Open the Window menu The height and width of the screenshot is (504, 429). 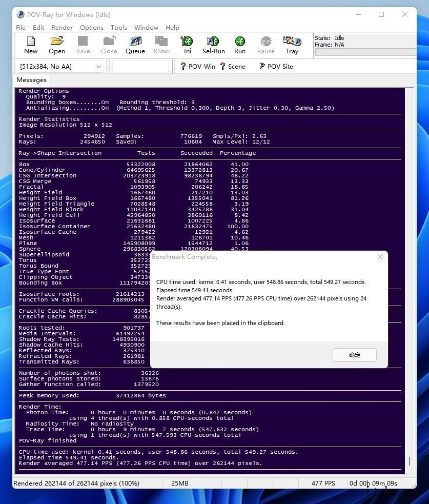(x=146, y=28)
